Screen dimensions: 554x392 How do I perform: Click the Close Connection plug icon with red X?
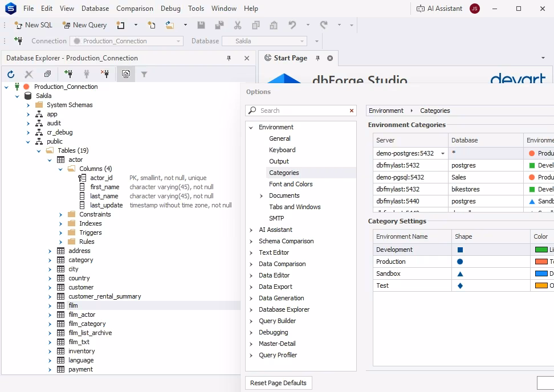[105, 74]
